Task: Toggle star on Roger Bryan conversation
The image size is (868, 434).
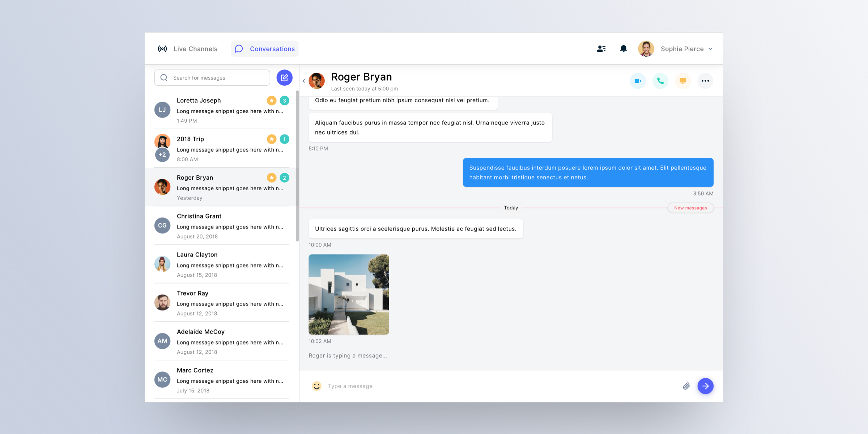Action: click(272, 178)
